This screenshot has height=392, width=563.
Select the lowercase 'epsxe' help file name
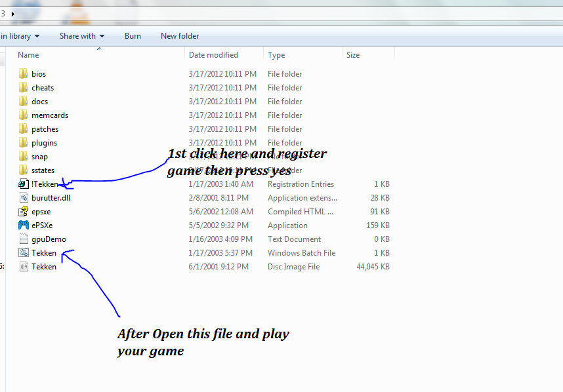tap(41, 212)
